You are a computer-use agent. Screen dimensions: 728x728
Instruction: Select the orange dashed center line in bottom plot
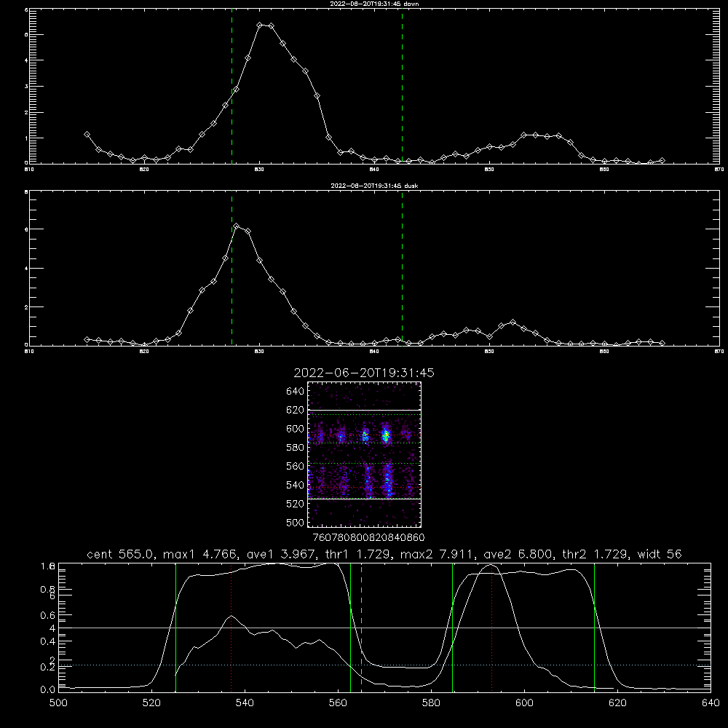click(x=361, y=627)
